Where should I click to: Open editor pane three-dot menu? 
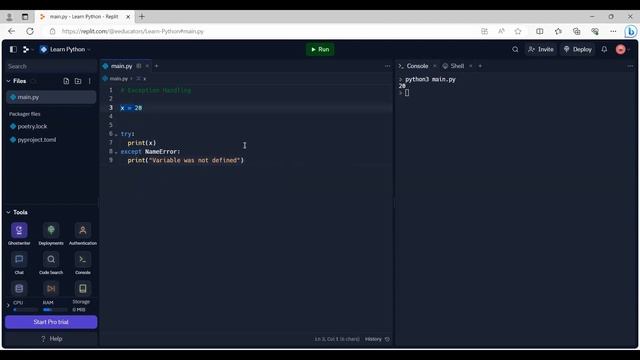(387, 66)
